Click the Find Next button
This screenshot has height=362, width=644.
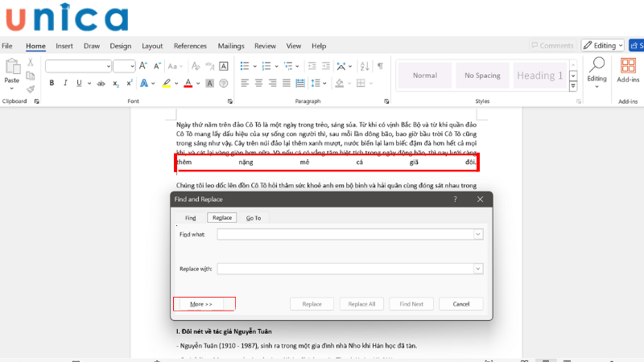point(411,304)
